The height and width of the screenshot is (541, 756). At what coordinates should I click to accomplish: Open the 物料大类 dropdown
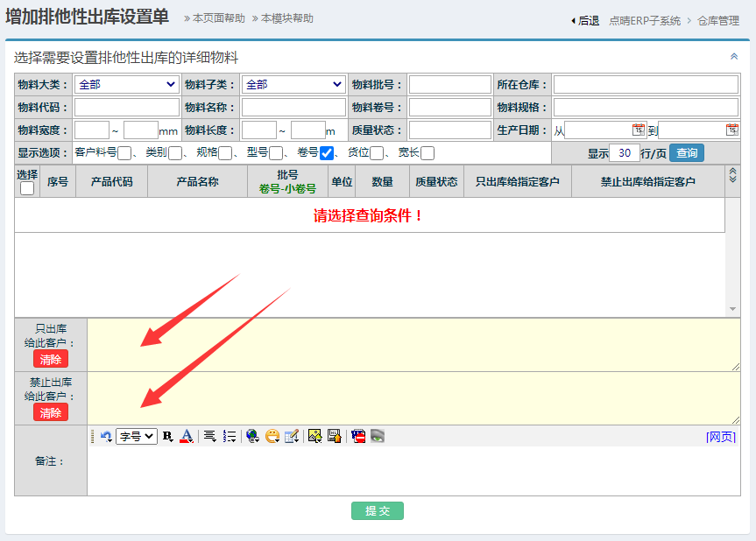126,85
